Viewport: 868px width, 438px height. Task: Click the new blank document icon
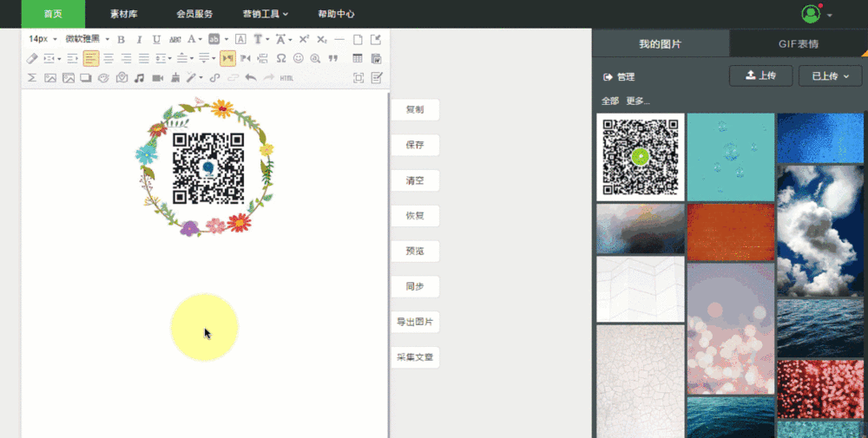coord(358,39)
